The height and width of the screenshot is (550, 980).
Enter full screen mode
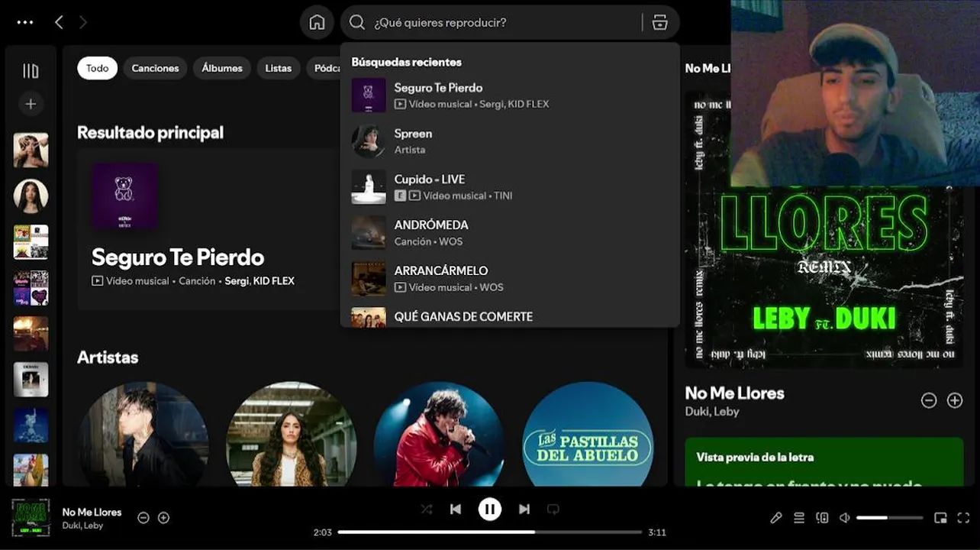tap(963, 517)
